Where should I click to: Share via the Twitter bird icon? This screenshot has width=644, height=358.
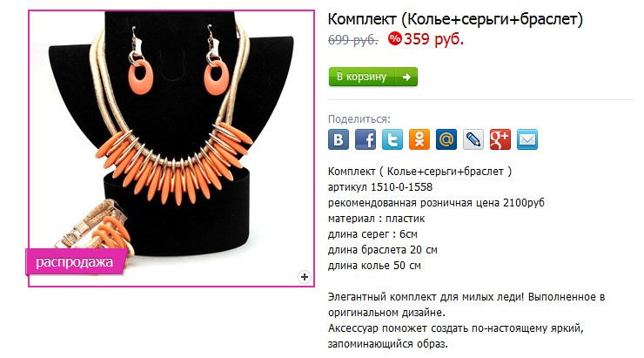[392, 139]
